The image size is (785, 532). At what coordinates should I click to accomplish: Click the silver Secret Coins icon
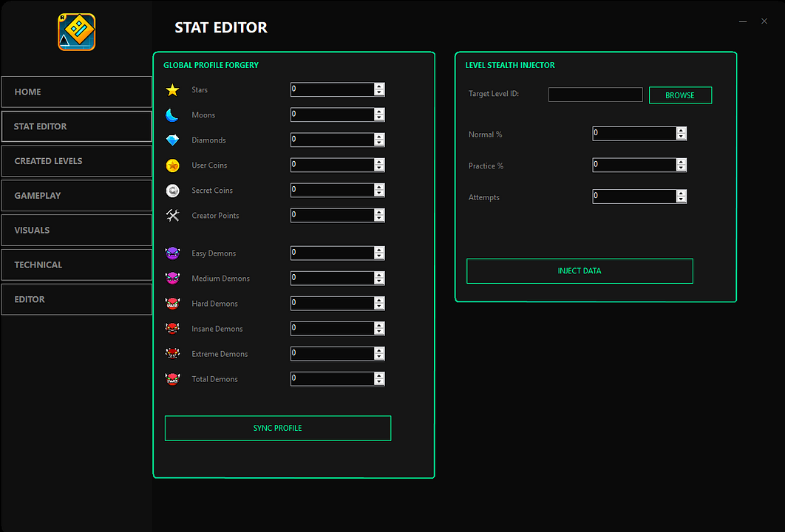pyautogui.click(x=172, y=191)
